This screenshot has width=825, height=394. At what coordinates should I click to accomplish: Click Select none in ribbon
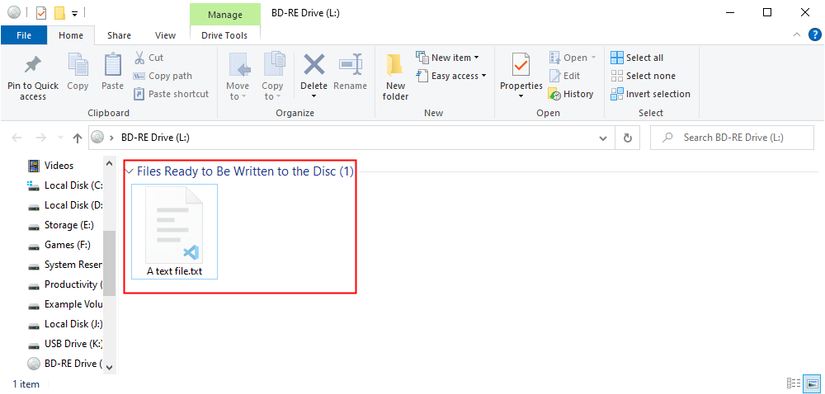(642, 76)
